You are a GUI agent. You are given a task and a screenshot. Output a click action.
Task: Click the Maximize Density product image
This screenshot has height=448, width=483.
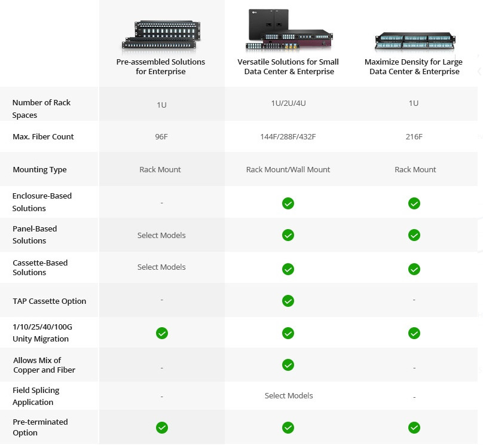click(x=415, y=41)
